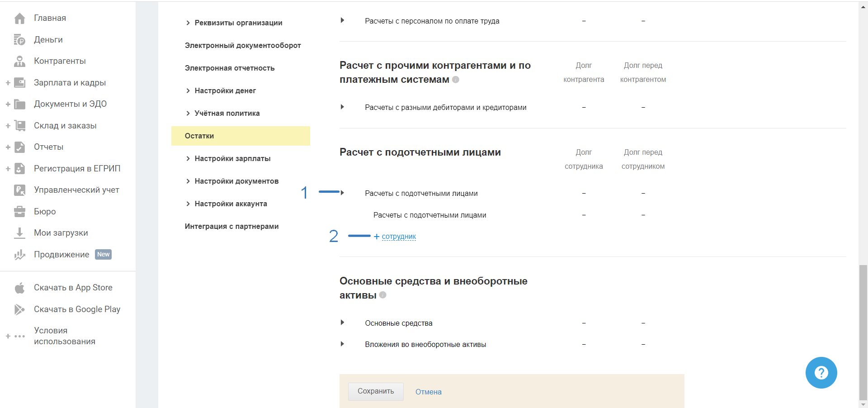This screenshot has width=868, height=408.
Task: Click the Контрагенты people icon
Action: tap(19, 61)
